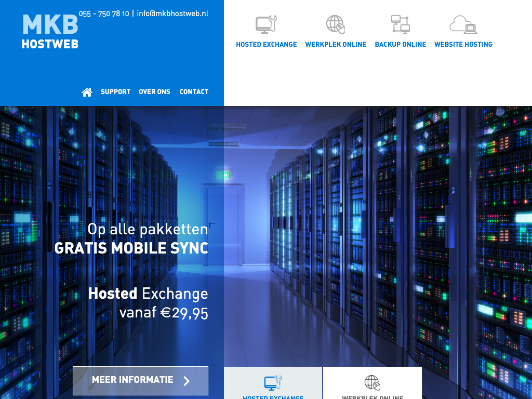
Task: Open the Website Hosting text link
Action: (463, 45)
